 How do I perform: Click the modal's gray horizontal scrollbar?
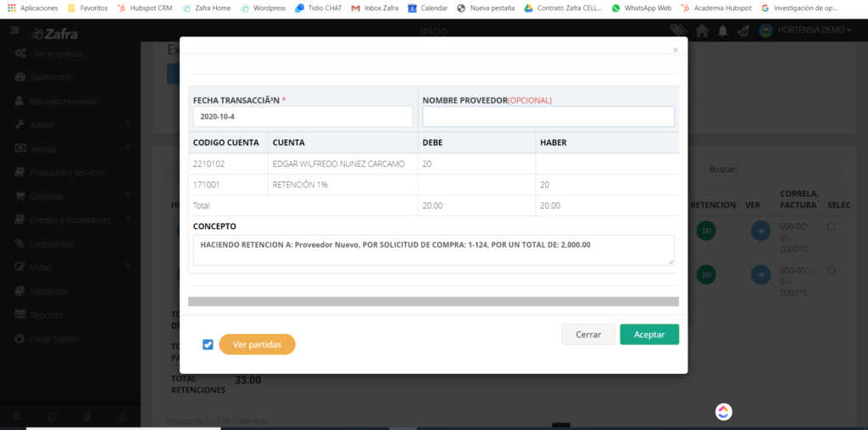433,301
